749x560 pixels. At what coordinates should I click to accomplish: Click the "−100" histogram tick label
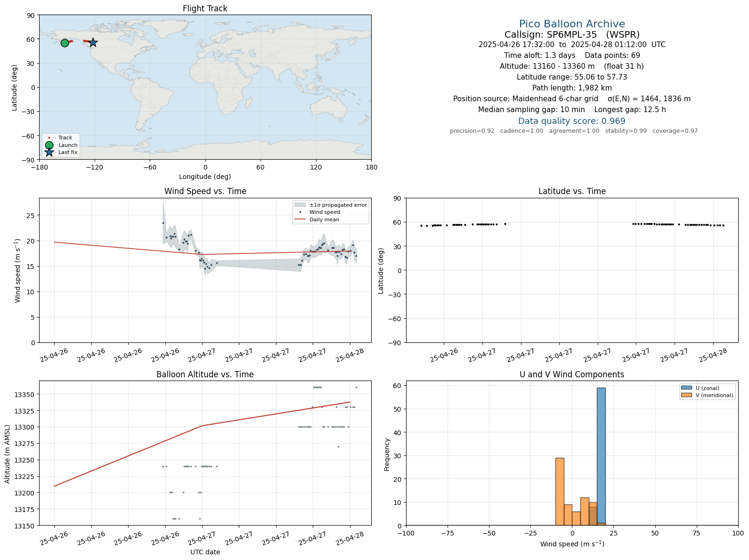click(x=406, y=533)
